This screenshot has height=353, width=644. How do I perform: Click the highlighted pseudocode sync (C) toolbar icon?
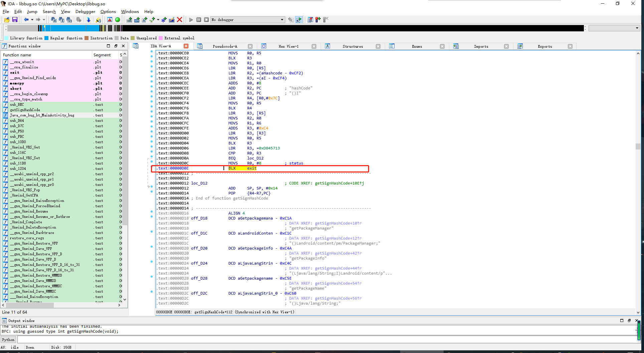click(x=299, y=20)
